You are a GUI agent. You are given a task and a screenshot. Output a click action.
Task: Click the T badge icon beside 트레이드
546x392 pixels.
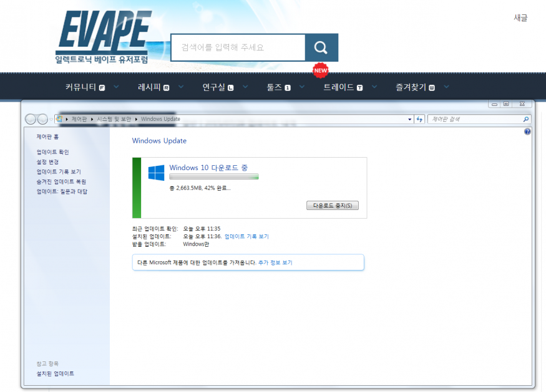pos(359,88)
